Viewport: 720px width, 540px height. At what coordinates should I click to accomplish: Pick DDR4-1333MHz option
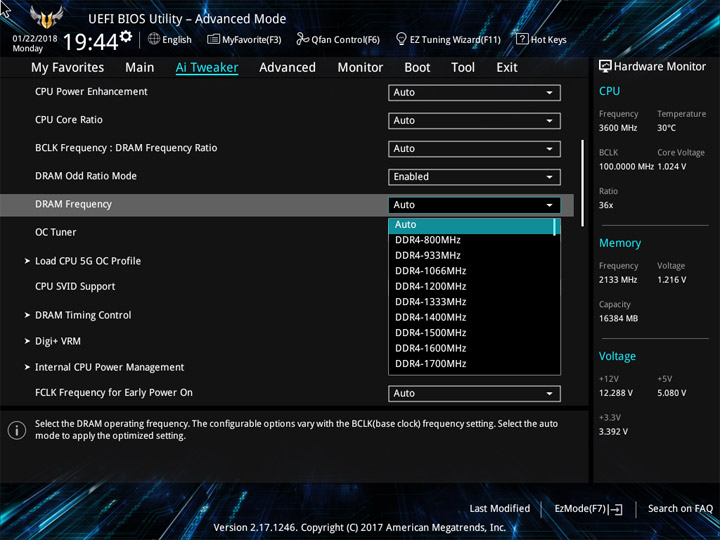472,302
